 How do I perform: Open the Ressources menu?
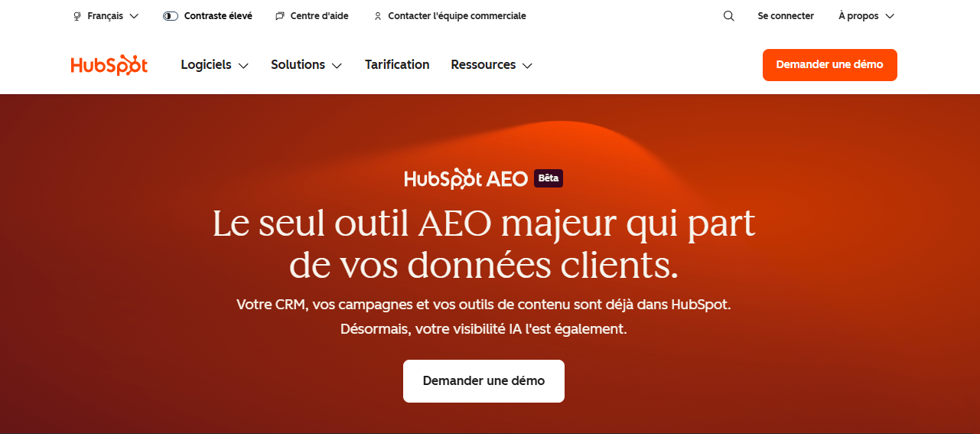click(492, 65)
